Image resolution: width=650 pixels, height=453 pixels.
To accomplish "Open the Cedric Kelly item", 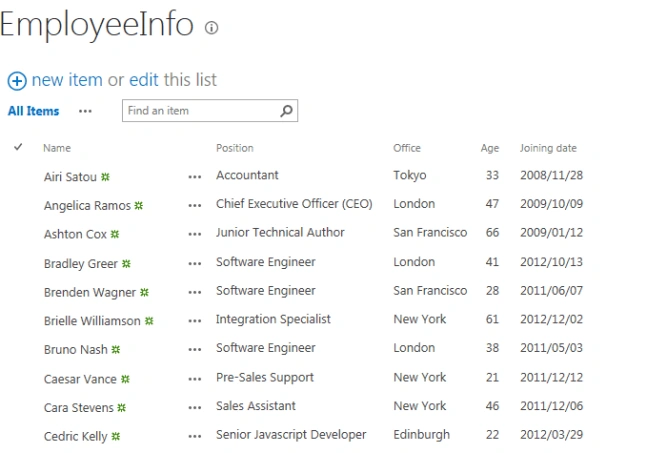I will (x=75, y=436).
